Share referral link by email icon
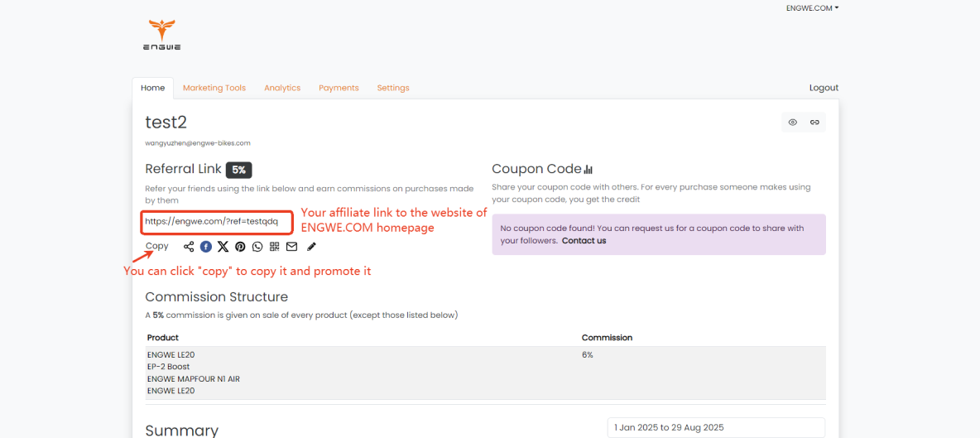The height and width of the screenshot is (438, 980). (x=292, y=247)
